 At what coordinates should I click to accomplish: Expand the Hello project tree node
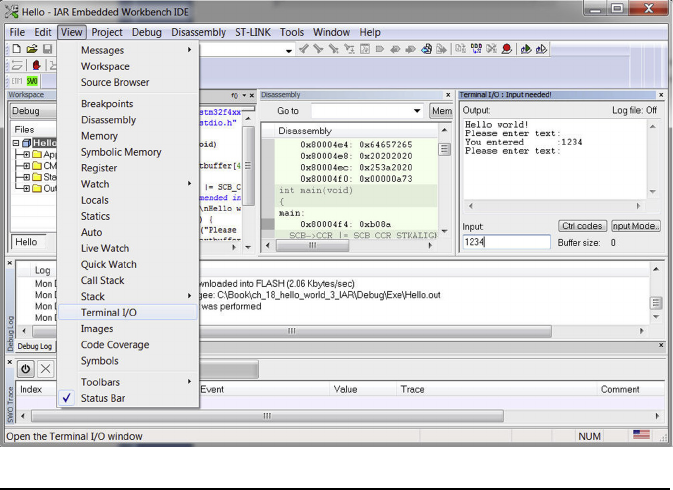[18, 143]
